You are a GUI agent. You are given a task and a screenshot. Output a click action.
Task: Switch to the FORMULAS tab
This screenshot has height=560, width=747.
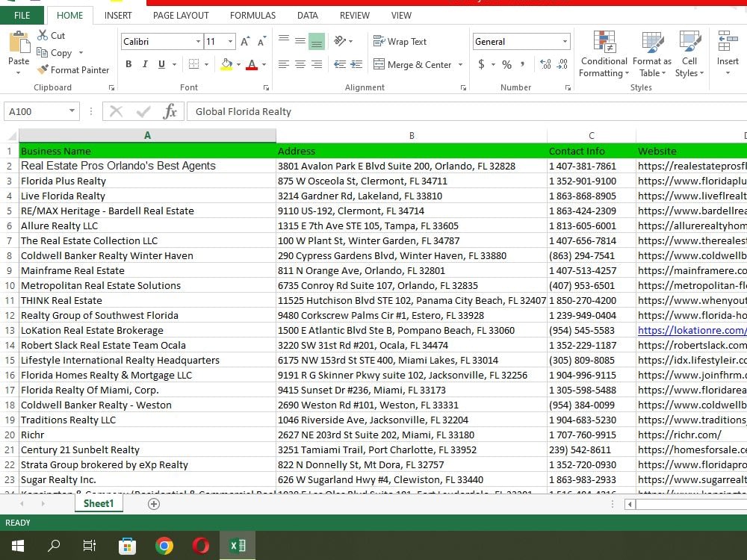click(x=253, y=15)
